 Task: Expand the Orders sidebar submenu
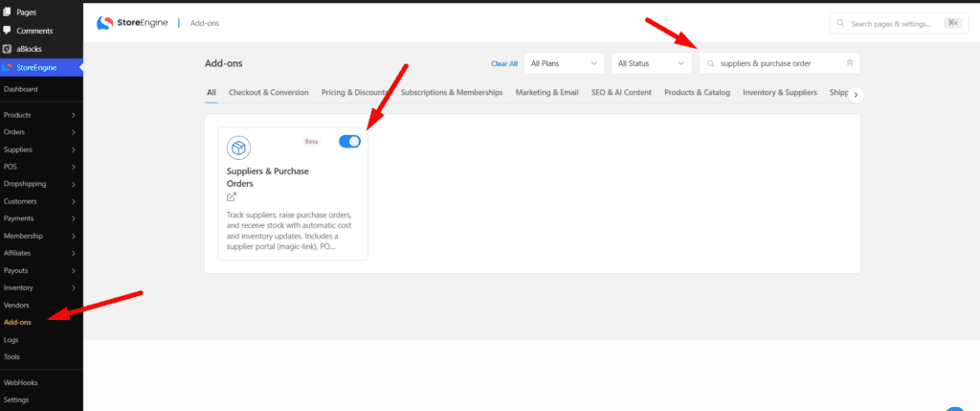pos(74,132)
